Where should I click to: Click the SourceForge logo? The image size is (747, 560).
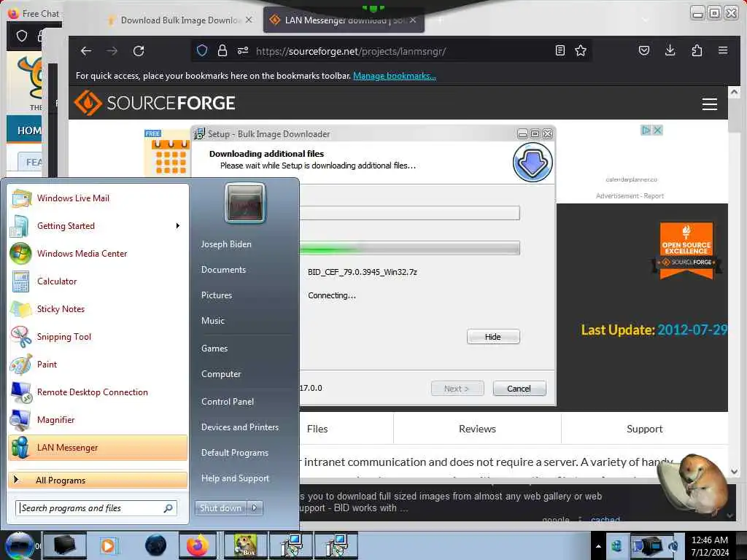[155, 103]
